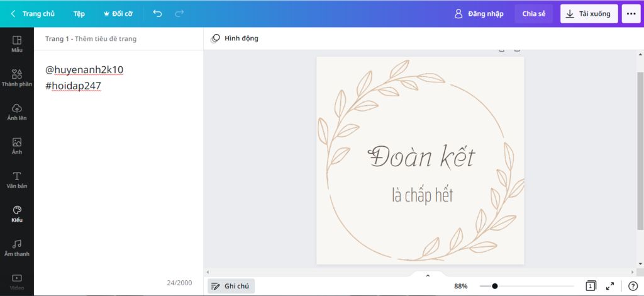This screenshot has height=296, width=644.
Task: Open the three-dot more options menu
Action: [631, 14]
